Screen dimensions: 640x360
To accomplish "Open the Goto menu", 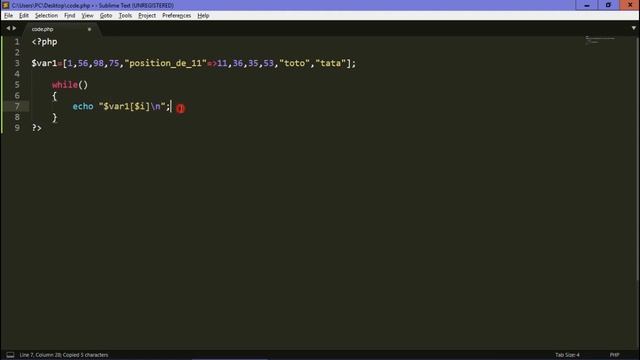I will pyautogui.click(x=106, y=16).
